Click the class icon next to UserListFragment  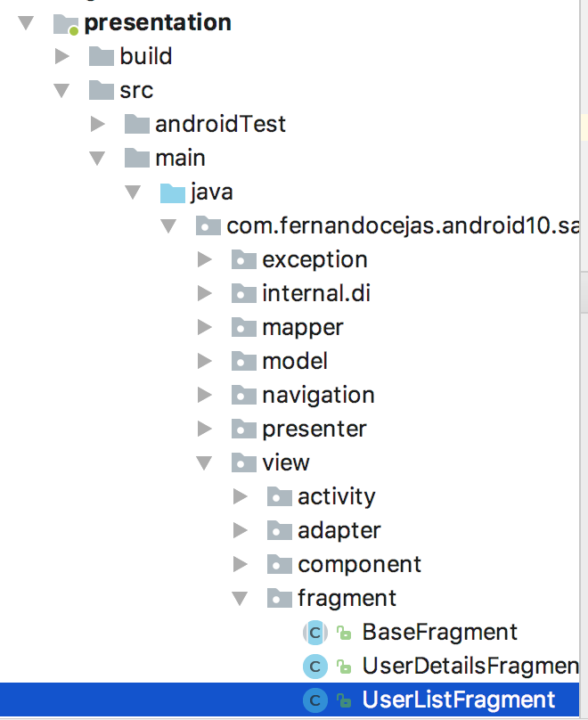click(x=314, y=700)
